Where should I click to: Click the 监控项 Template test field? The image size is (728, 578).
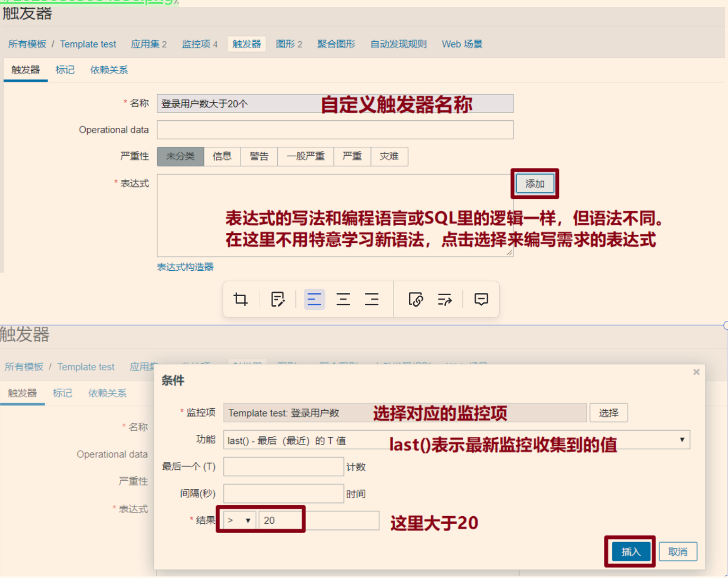[405, 413]
